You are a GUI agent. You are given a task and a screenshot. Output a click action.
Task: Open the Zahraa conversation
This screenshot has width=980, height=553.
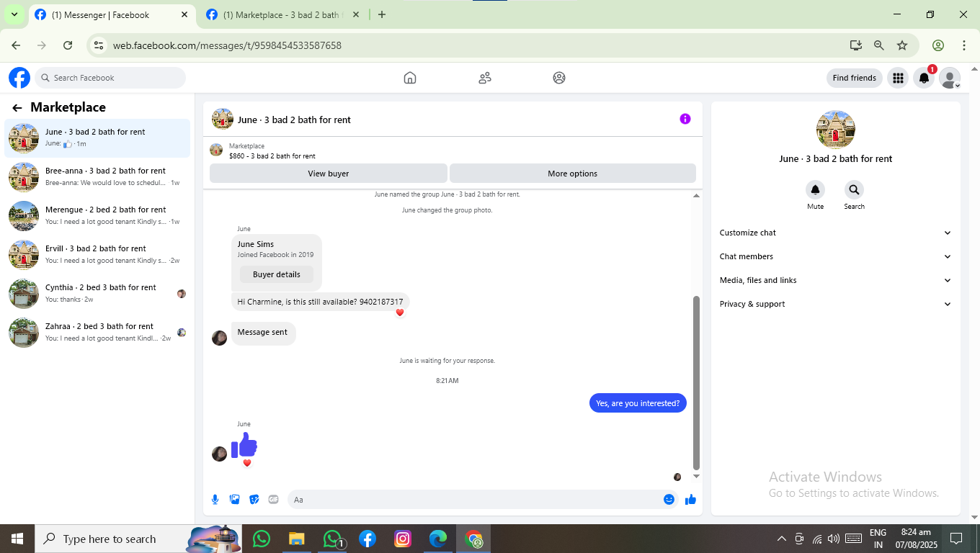pos(97,332)
